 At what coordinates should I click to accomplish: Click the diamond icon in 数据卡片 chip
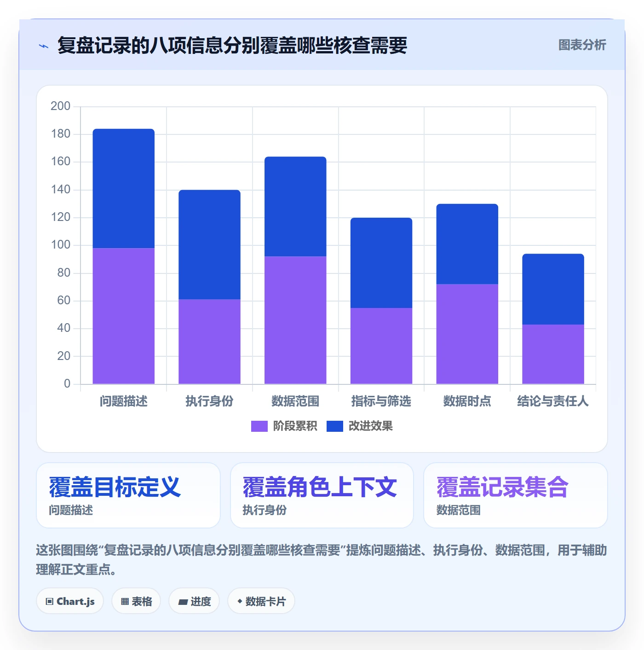click(x=240, y=601)
